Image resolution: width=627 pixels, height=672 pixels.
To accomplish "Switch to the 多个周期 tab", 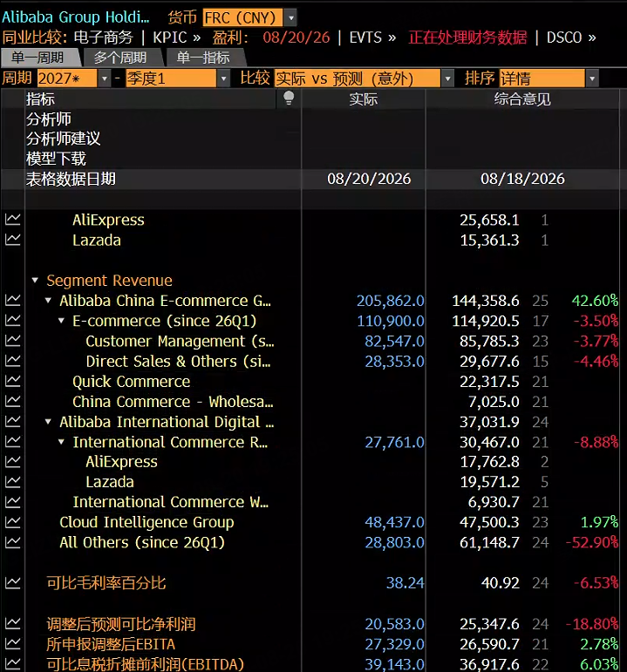I will [120, 58].
